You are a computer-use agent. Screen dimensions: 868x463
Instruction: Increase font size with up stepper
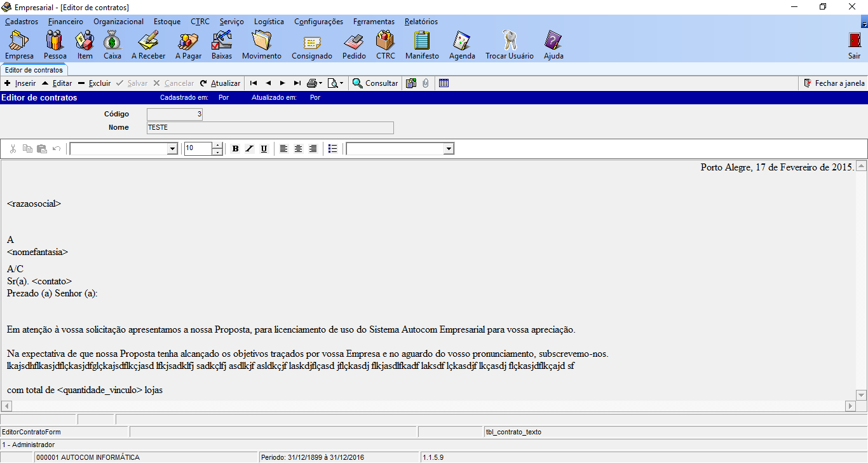tap(217, 146)
